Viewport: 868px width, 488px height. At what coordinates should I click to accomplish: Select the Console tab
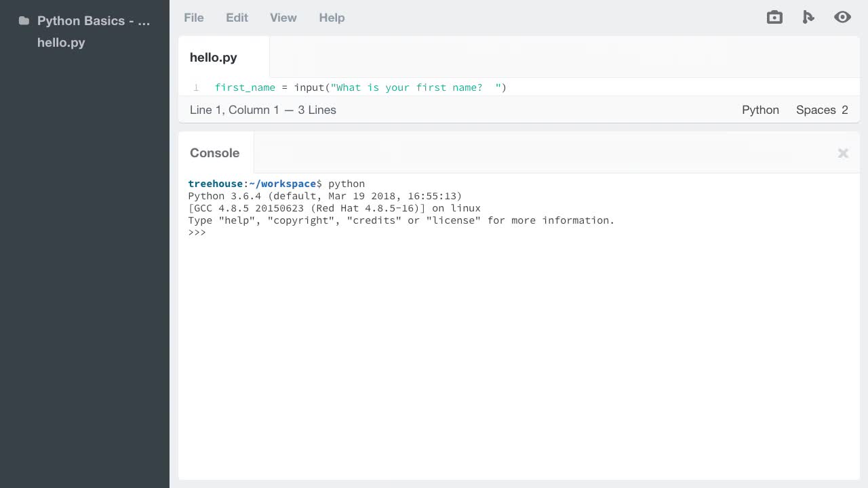[x=214, y=153]
